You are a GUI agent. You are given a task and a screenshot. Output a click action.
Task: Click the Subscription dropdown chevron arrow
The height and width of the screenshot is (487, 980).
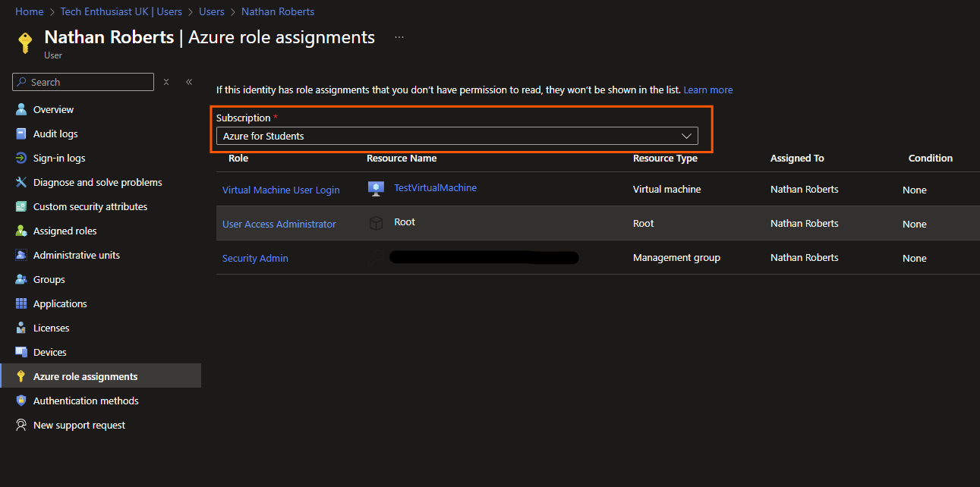click(x=686, y=136)
